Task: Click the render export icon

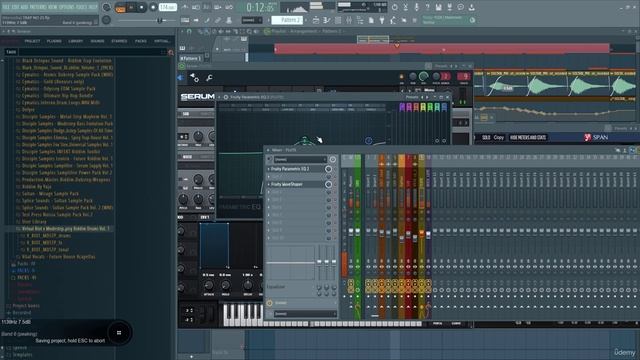Action: (449, 7)
